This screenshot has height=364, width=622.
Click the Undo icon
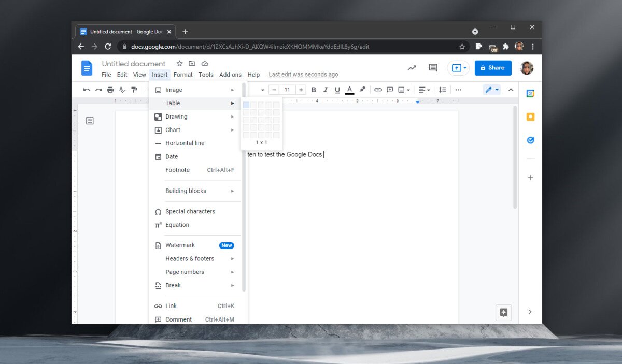[x=87, y=89]
